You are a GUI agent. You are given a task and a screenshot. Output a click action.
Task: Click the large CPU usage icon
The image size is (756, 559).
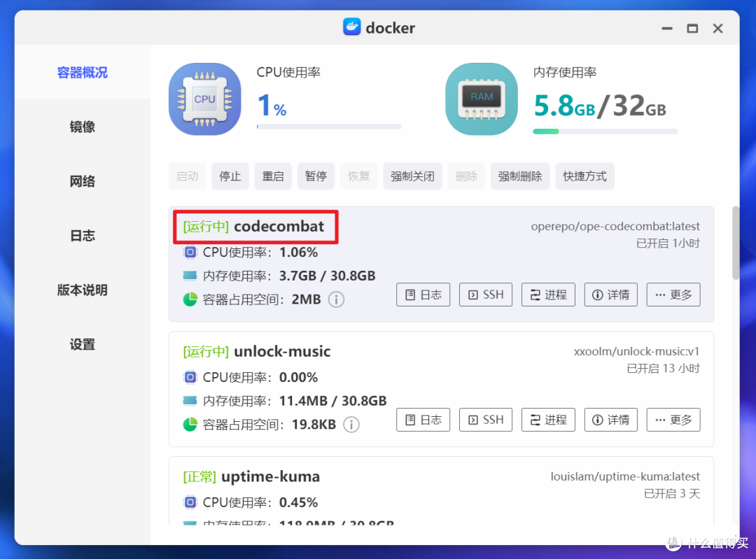pos(204,99)
